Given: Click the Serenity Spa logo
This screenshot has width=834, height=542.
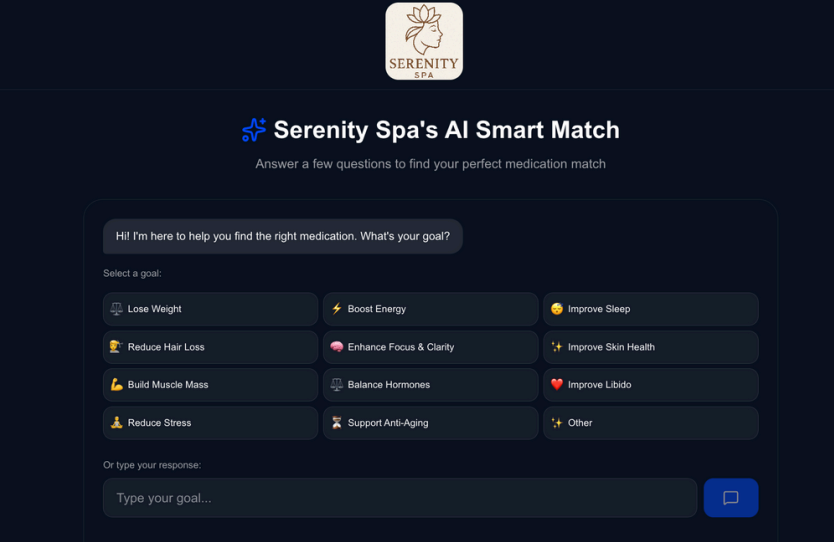Looking at the screenshot, I should pyautogui.click(x=424, y=41).
